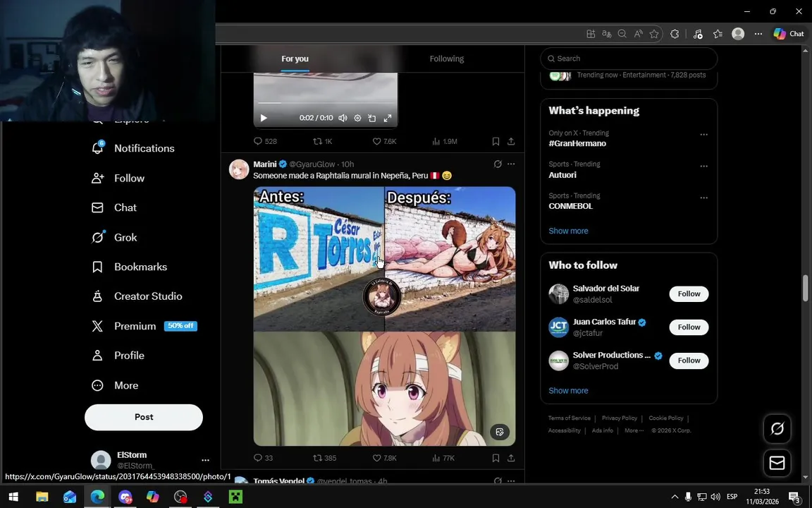
Task: Bookmark the Marini post
Action: [496, 458]
